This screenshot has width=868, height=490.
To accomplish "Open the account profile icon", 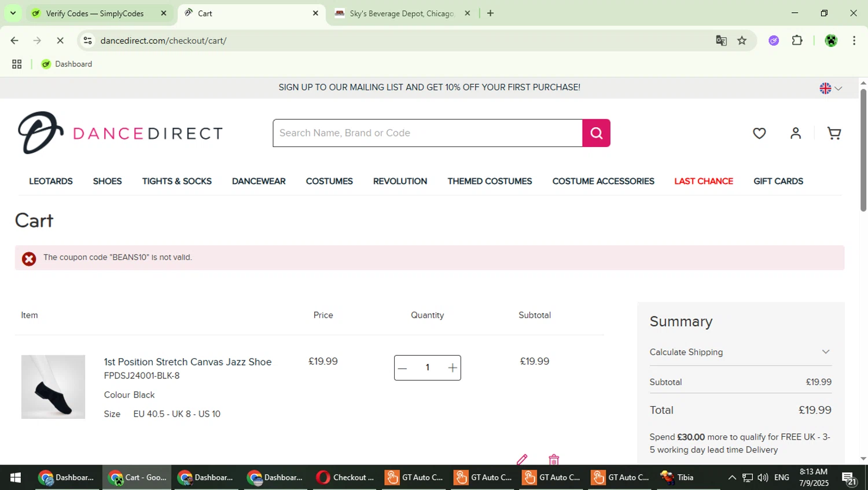I will pos(796,133).
